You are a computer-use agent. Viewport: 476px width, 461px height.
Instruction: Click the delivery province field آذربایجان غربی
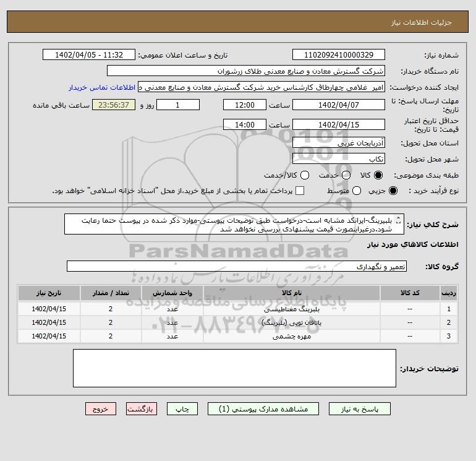pyautogui.click(x=339, y=143)
